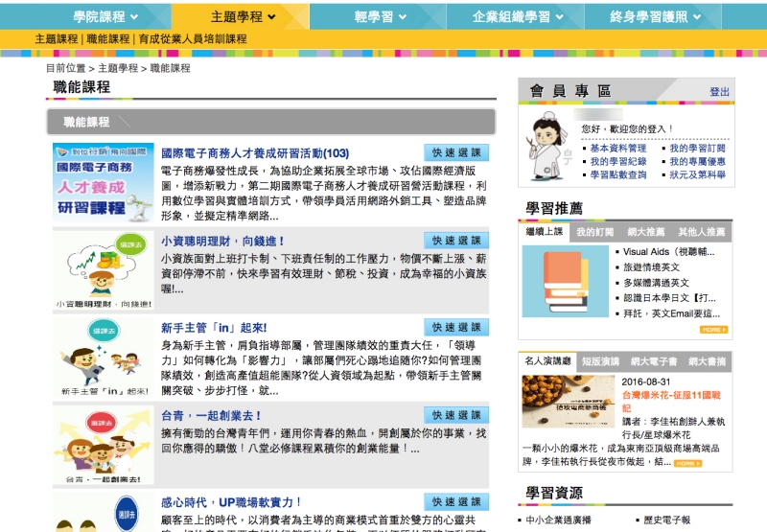Expand the 終身學習護照 dropdown menu
The image size is (767, 532).
[655, 17]
